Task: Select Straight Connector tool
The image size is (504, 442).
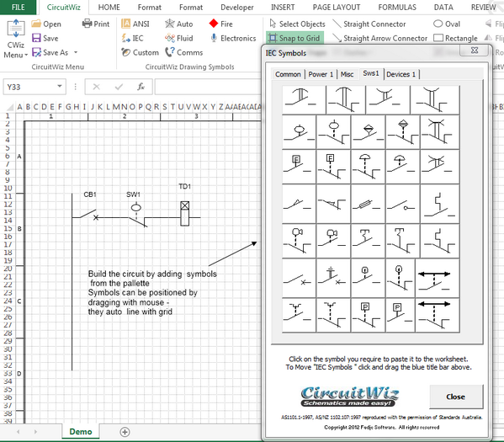Action: pos(369,24)
